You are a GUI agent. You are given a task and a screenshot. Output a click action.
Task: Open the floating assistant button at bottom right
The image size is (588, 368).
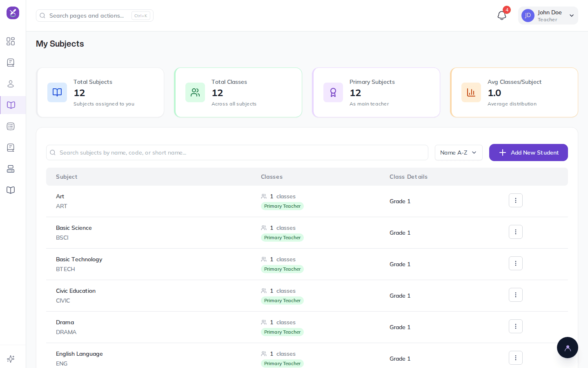568,348
